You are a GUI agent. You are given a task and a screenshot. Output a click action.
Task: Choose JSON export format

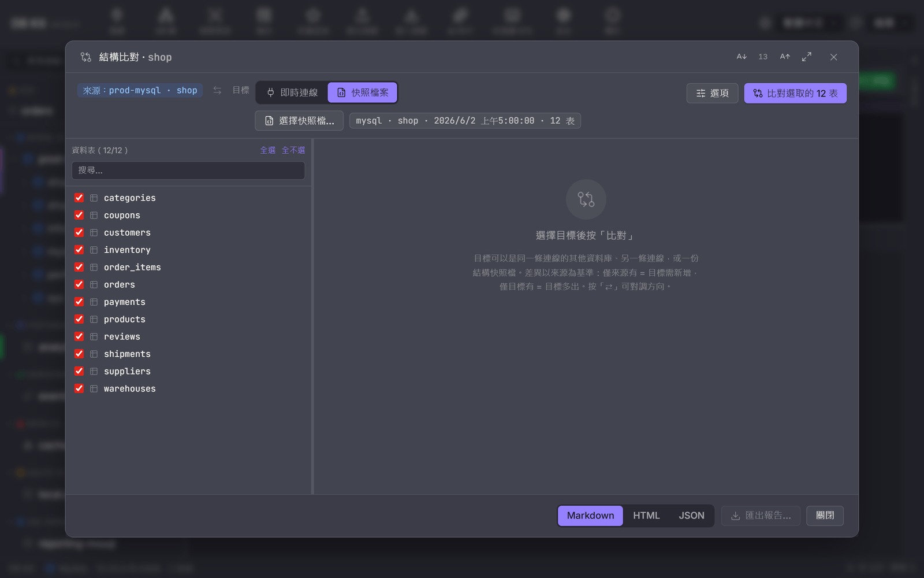691,516
